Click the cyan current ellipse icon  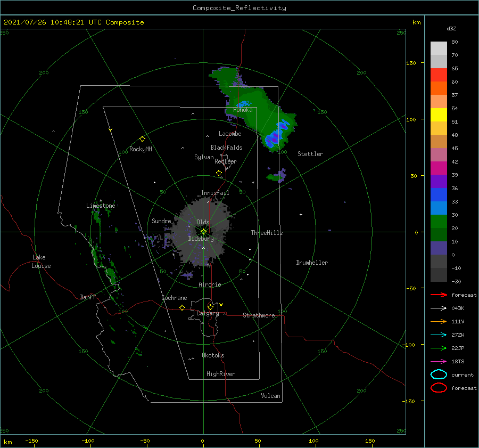pyautogui.click(x=439, y=374)
